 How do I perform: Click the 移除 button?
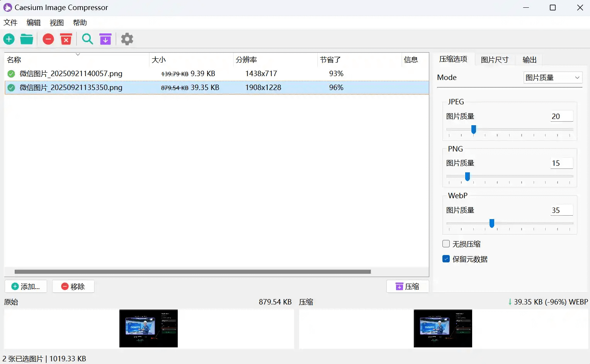pyautogui.click(x=73, y=286)
